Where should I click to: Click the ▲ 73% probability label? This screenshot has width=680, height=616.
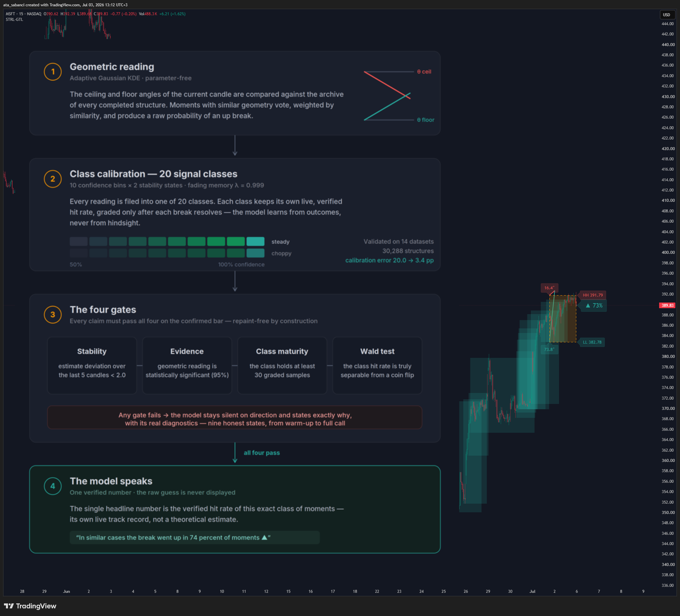(594, 306)
